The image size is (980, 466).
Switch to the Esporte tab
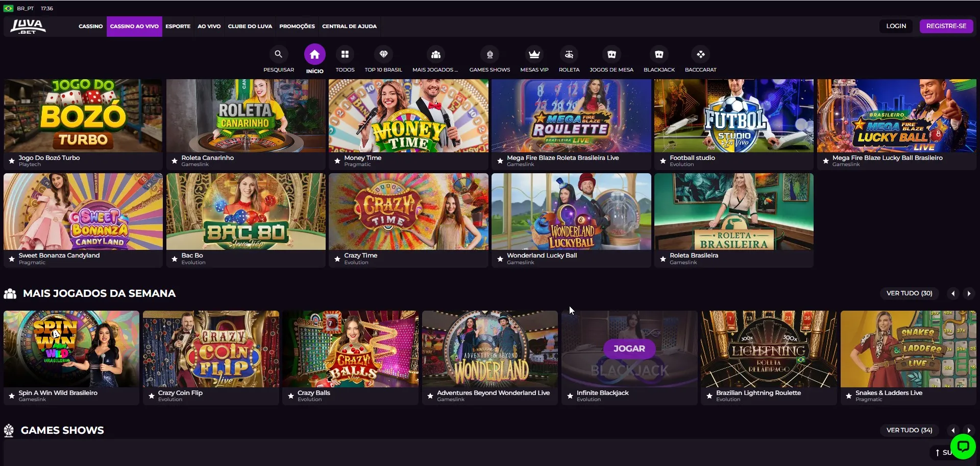coord(178,26)
